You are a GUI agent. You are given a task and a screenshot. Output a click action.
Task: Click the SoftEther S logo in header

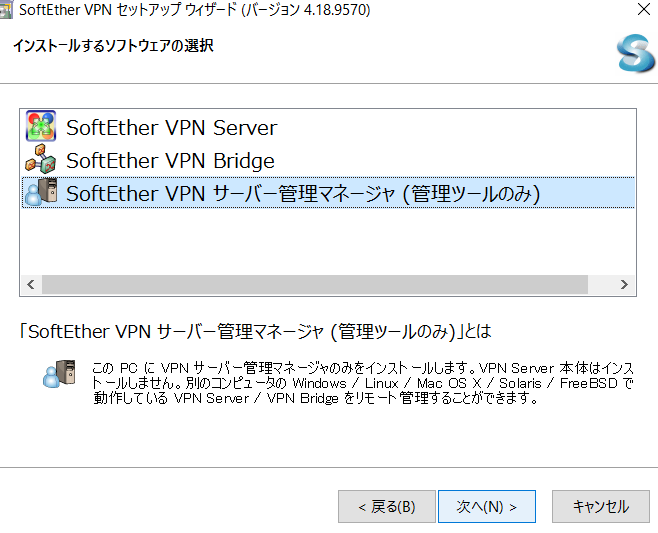click(635, 53)
